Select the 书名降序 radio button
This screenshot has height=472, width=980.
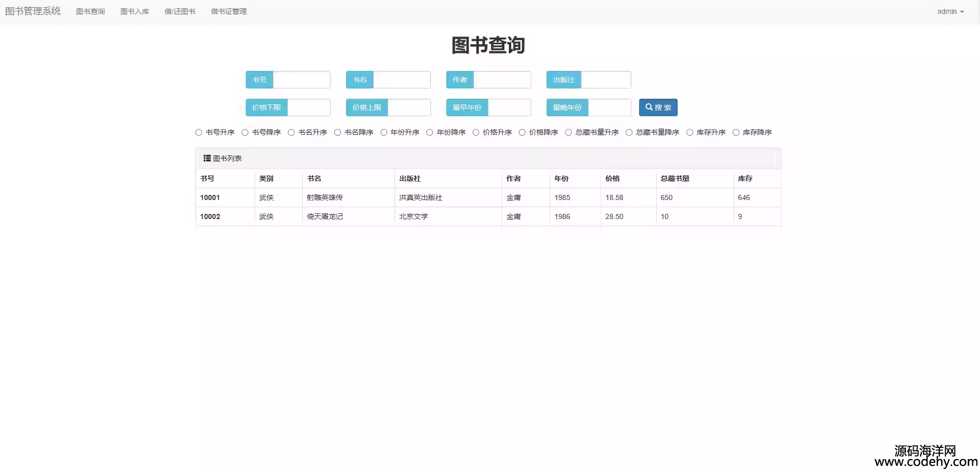pyautogui.click(x=338, y=133)
